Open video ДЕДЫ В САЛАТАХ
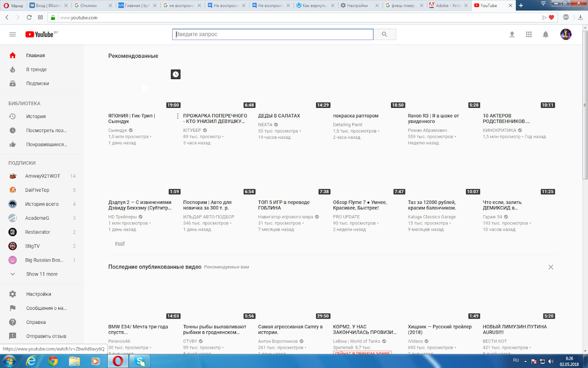The width and height of the screenshot is (588, 368). pyautogui.click(x=279, y=116)
